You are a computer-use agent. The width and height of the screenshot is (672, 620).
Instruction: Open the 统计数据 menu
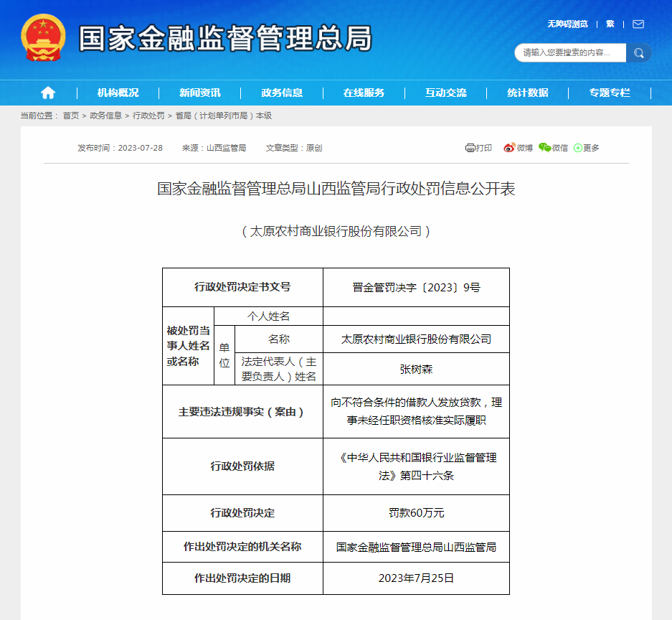tap(528, 93)
